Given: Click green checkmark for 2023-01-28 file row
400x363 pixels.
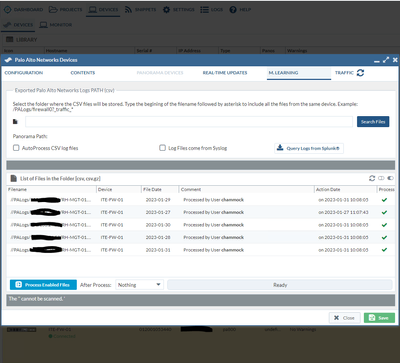Looking at the screenshot, I should [x=384, y=237].
